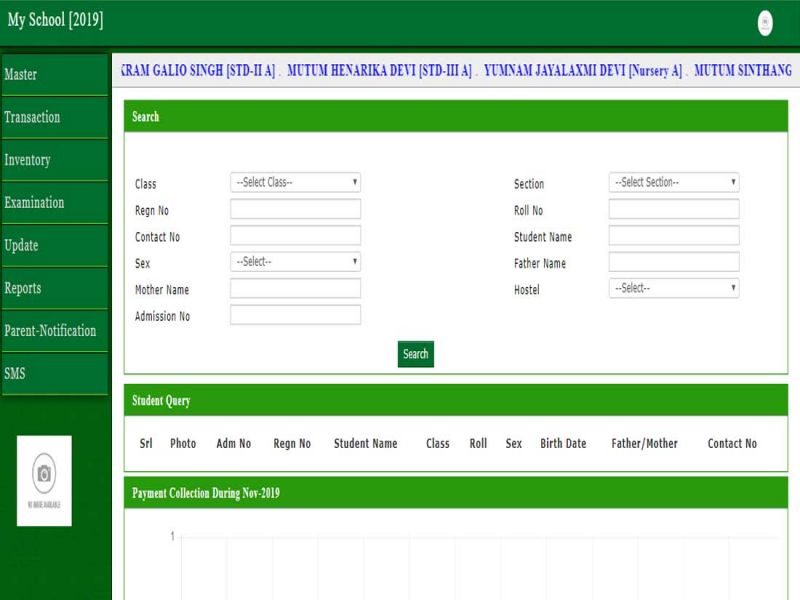Click inside the Regn No field
The image size is (800, 600).
(295, 209)
